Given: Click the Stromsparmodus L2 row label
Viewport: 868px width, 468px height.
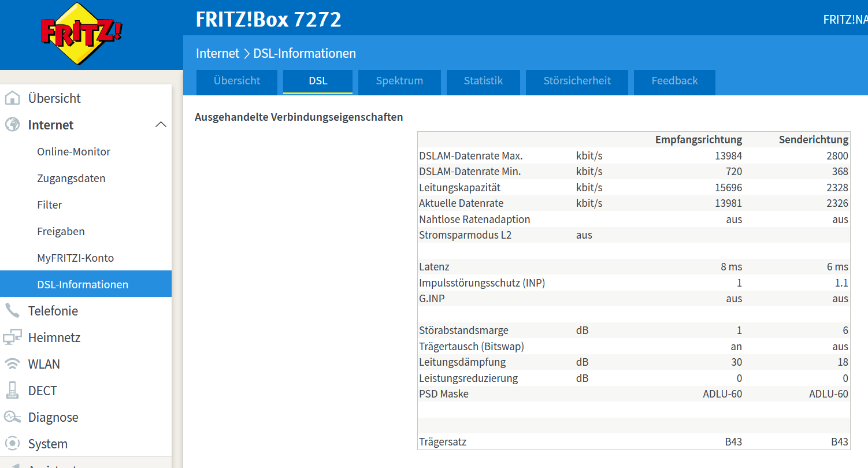Looking at the screenshot, I should pyautogui.click(x=465, y=235).
